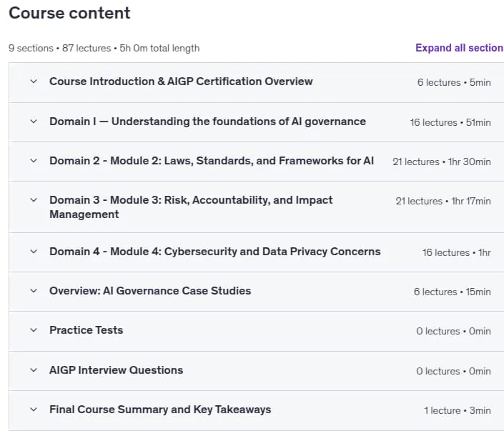504x431 pixels.
Task: Click the Expand all sections link
Action: pos(460,48)
